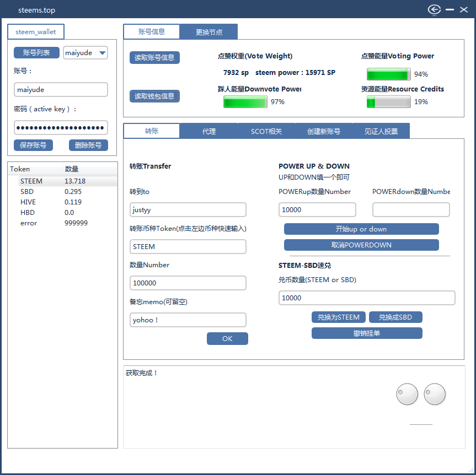This screenshot has width=476, height=475.
Task: Click the POWERup数量 input field
Action: coord(317,210)
